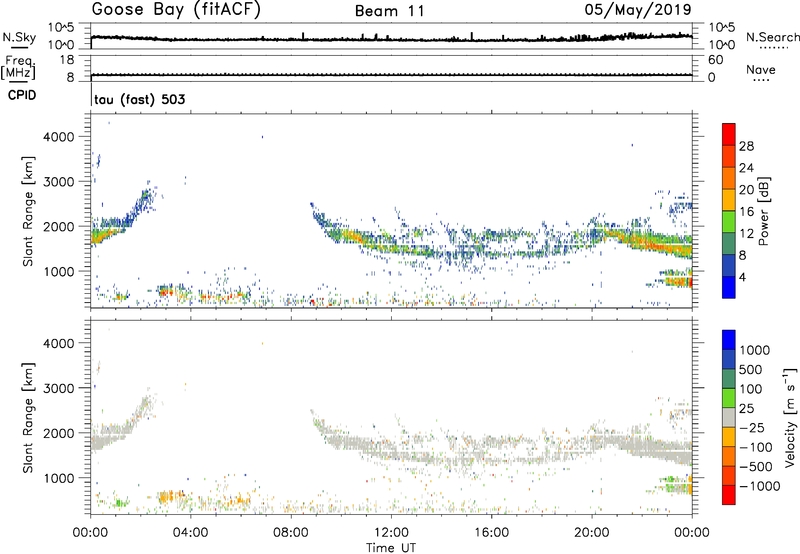Click the 'Slant Range [km]' label of velocity plot
The height and width of the screenshot is (554, 800).
click(x=28, y=417)
